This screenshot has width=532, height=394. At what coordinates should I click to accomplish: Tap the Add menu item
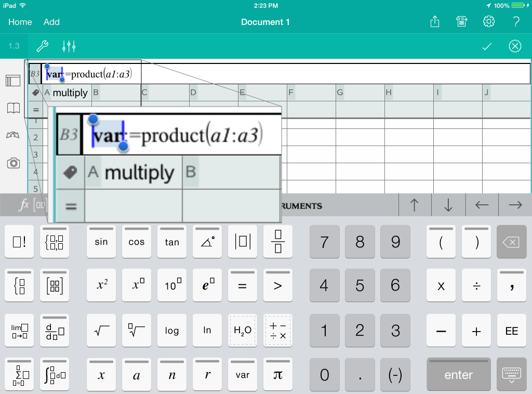tap(51, 22)
